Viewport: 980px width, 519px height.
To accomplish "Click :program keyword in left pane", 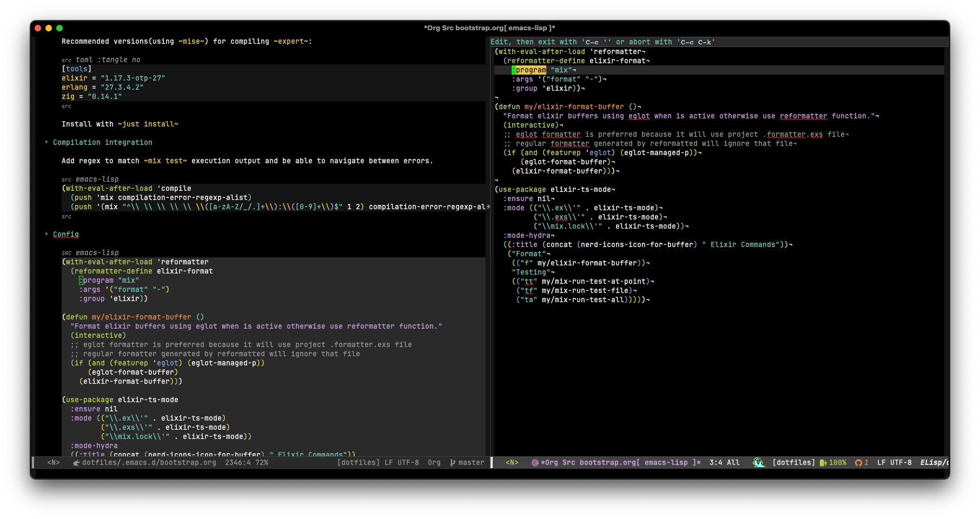I will [96, 281].
